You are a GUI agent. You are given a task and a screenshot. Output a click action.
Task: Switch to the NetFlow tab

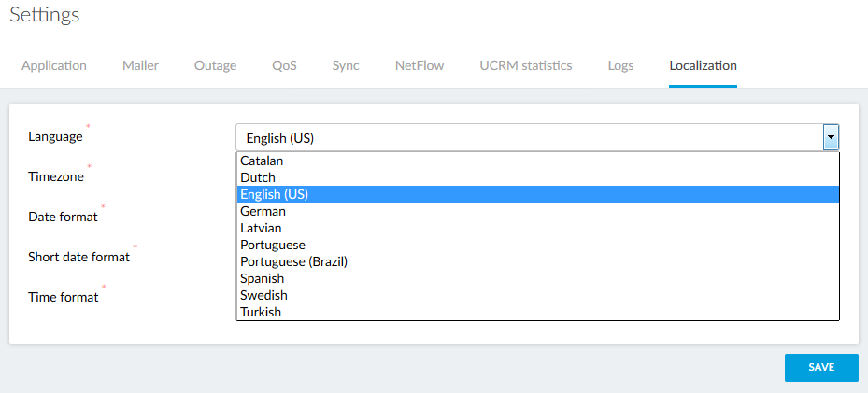(x=420, y=65)
